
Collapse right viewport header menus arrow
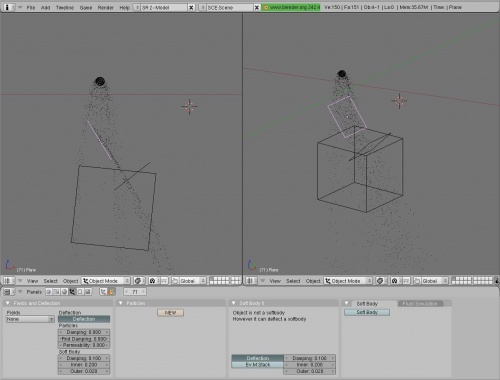262,281
